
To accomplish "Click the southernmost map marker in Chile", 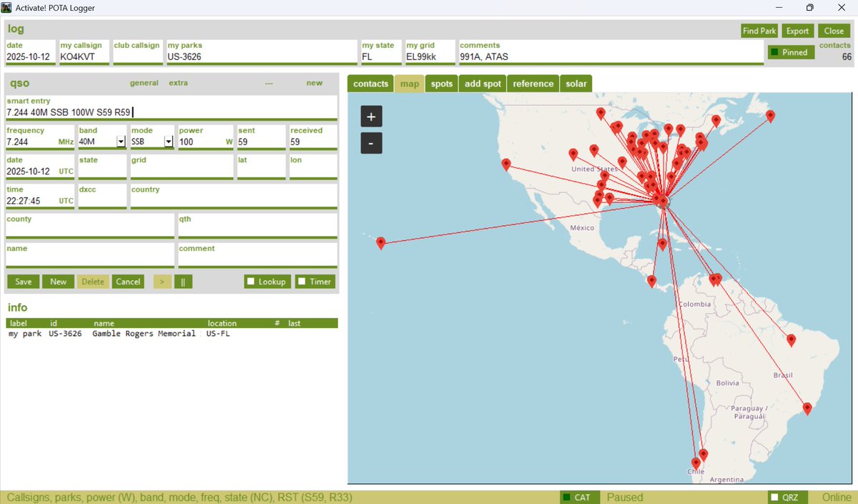I will point(696,463).
